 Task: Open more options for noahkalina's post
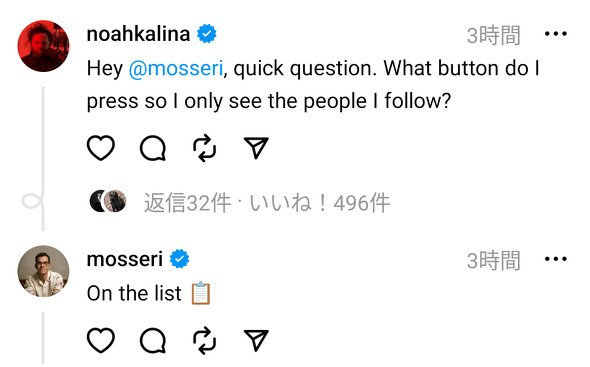556,34
